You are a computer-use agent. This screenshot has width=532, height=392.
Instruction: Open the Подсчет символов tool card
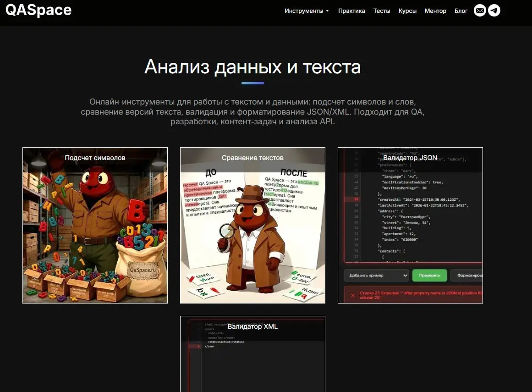[95, 226]
